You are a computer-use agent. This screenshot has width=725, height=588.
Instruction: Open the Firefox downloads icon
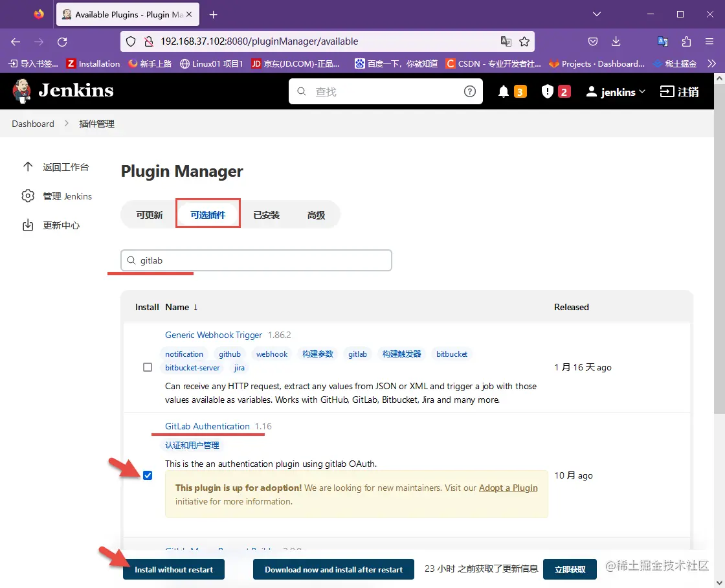(x=616, y=41)
